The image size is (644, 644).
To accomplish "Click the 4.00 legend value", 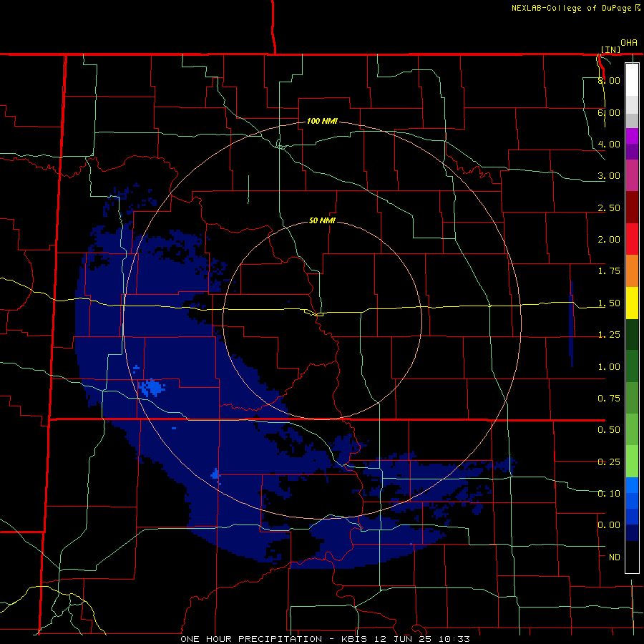I will click(609, 144).
